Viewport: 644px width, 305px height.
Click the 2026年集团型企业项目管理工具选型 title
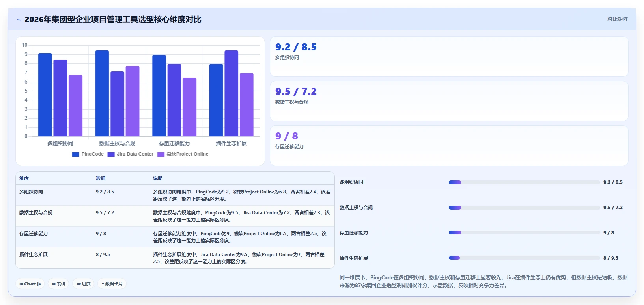click(113, 20)
